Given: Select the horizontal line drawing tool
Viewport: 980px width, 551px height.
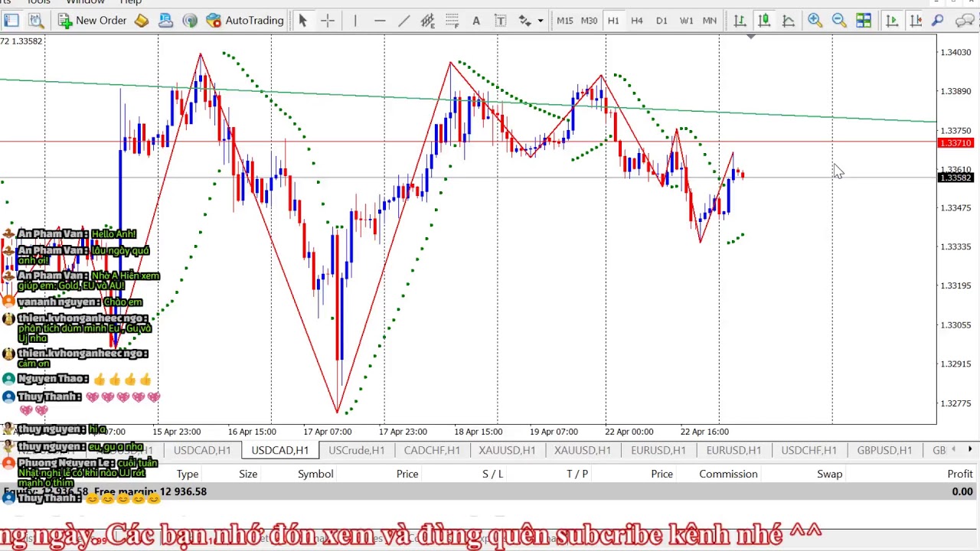Looking at the screenshot, I should tap(380, 21).
